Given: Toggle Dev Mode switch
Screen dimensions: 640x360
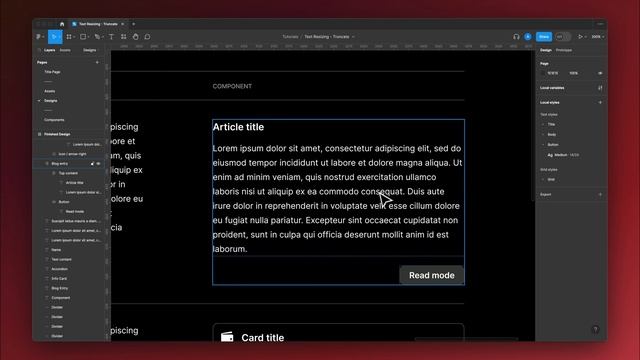Looking at the screenshot, I should click(563, 37).
